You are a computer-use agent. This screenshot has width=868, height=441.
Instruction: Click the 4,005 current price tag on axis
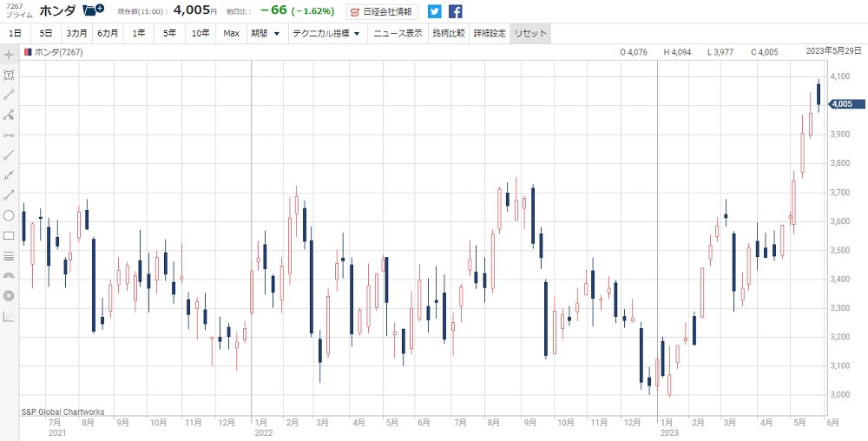[845, 104]
